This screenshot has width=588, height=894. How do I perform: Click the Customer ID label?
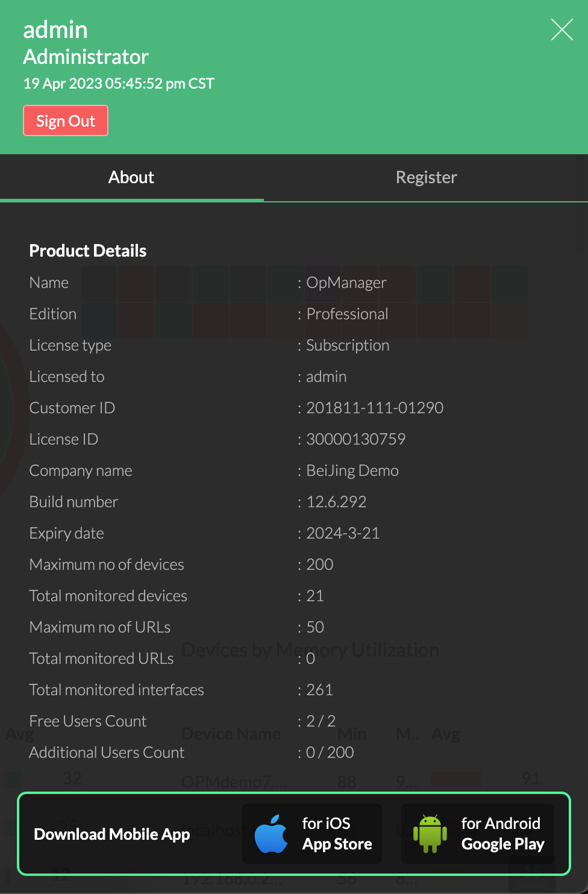tap(72, 408)
